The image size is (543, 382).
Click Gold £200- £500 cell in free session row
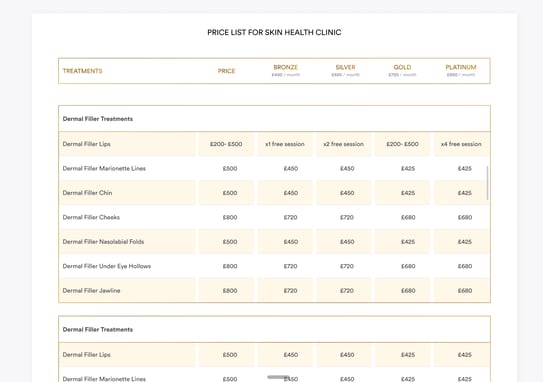pos(402,144)
